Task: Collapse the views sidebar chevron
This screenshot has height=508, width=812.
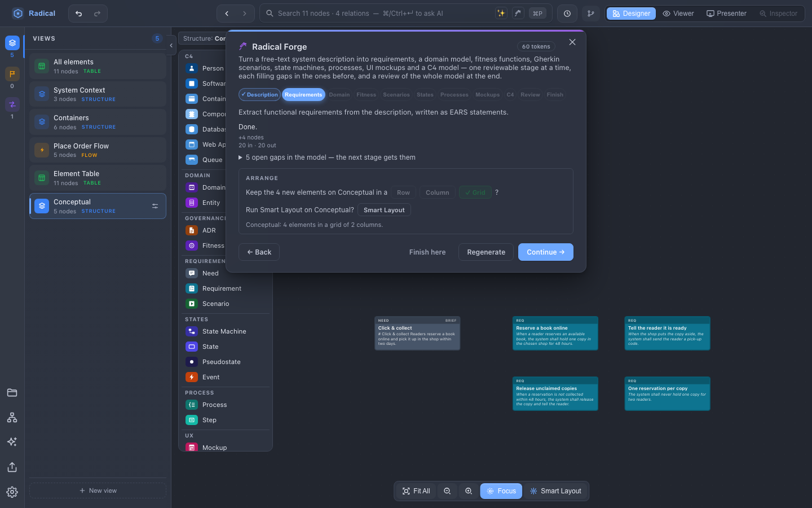Action: coord(171,46)
